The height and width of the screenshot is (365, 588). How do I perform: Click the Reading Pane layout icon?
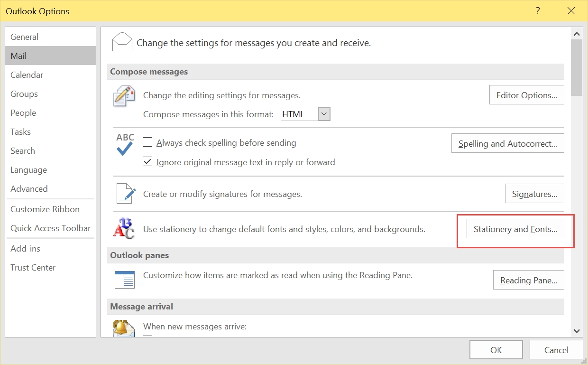click(125, 279)
